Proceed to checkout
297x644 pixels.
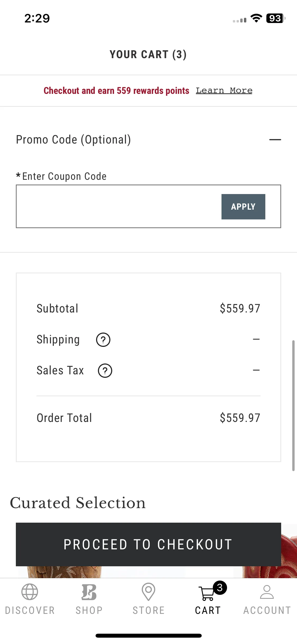(148, 544)
